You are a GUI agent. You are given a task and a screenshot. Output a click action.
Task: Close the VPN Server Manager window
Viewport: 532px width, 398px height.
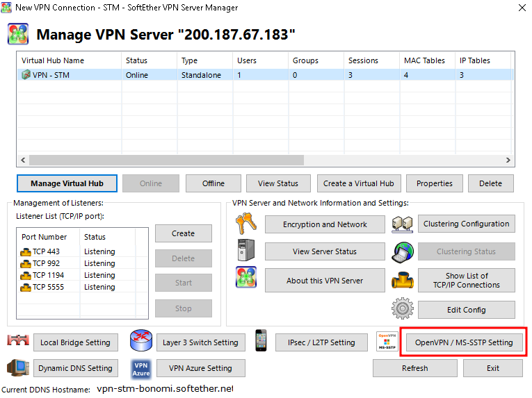[x=522, y=8]
